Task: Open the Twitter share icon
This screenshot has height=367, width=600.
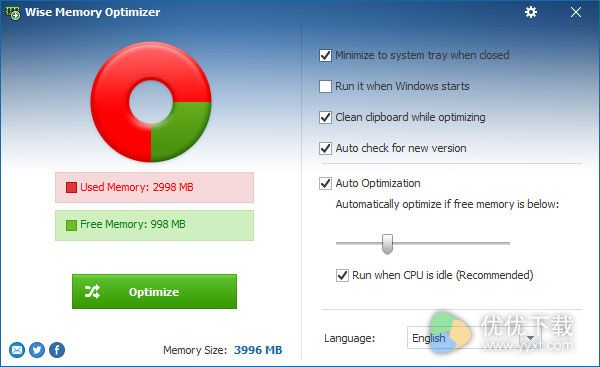Action: tap(37, 350)
